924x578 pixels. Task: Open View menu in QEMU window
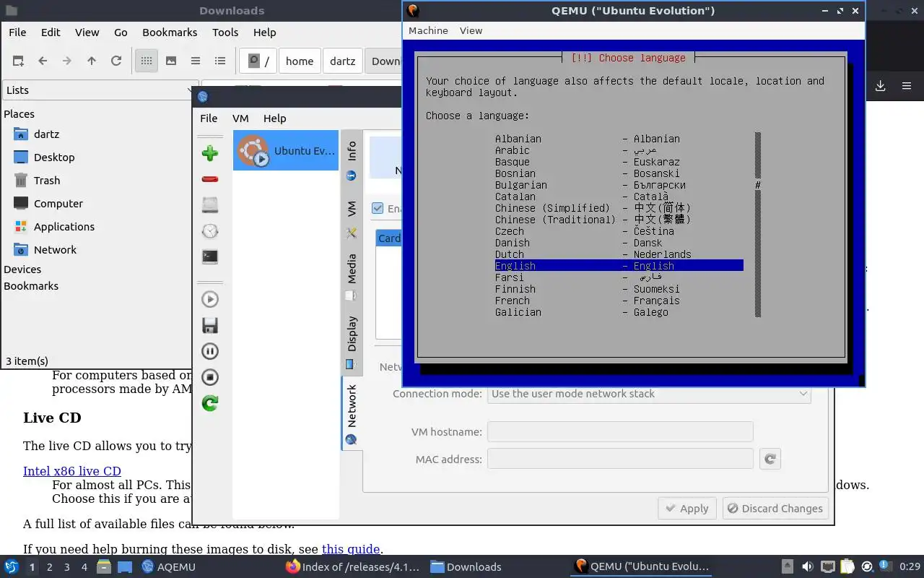[x=471, y=30]
